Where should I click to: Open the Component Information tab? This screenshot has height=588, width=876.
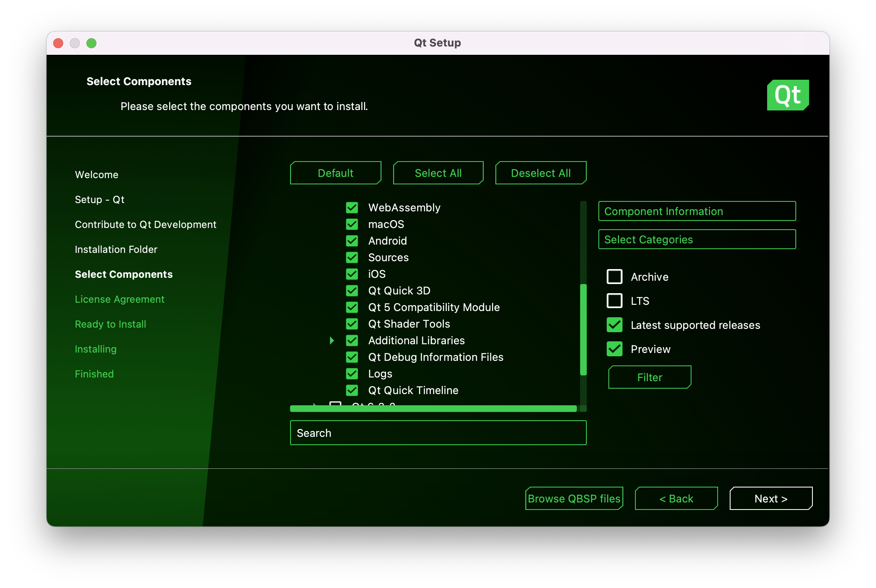pyautogui.click(x=697, y=211)
